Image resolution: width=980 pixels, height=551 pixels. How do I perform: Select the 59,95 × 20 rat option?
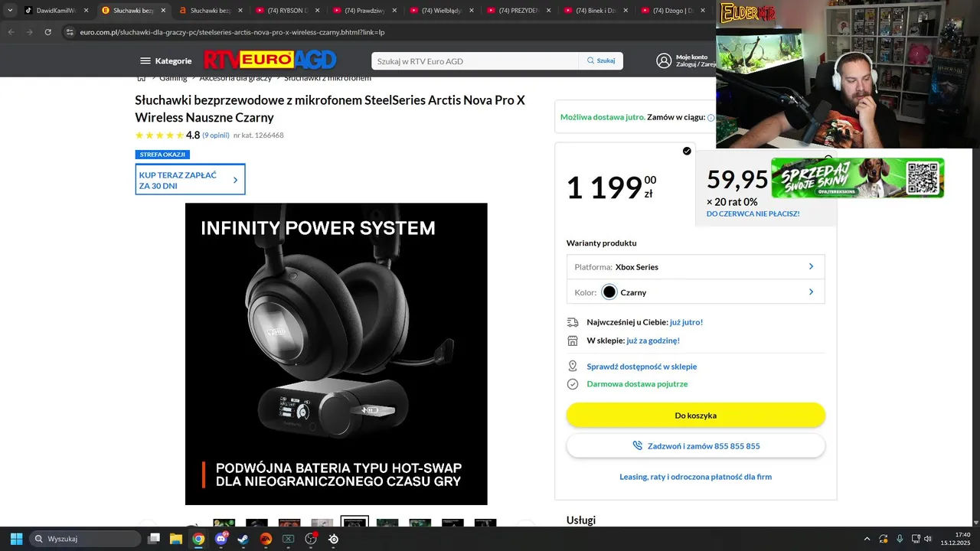766,189
